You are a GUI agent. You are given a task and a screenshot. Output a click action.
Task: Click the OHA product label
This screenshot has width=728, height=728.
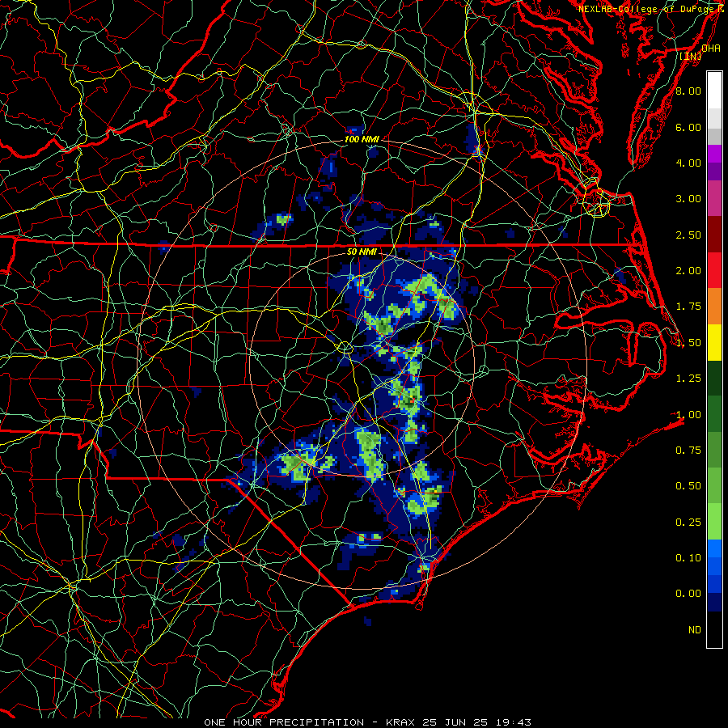pos(711,48)
